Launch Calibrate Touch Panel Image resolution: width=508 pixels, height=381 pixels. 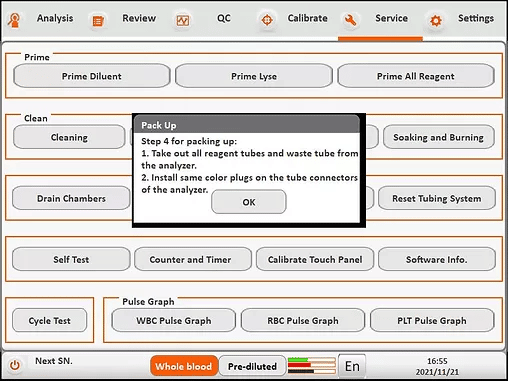pyautogui.click(x=315, y=259)
